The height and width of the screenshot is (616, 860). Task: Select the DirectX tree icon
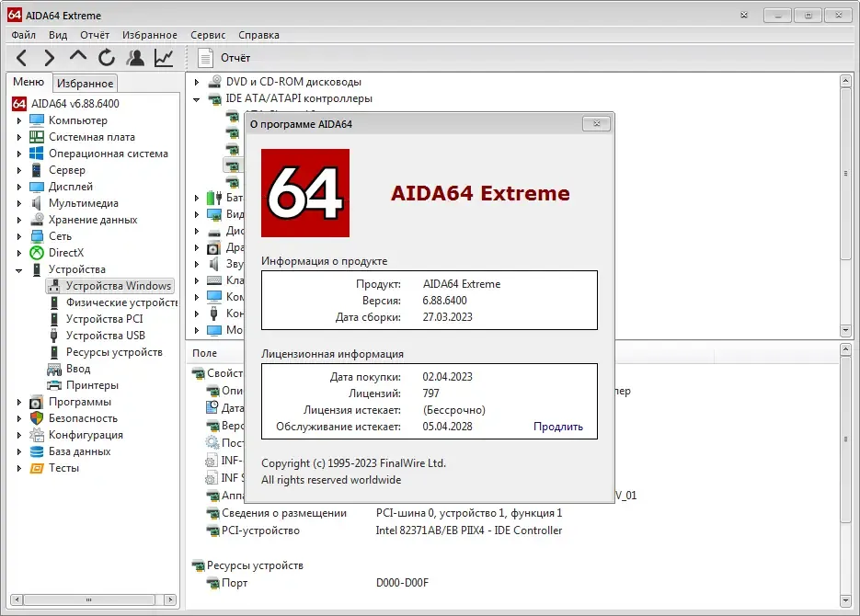[x=37, y=253]
